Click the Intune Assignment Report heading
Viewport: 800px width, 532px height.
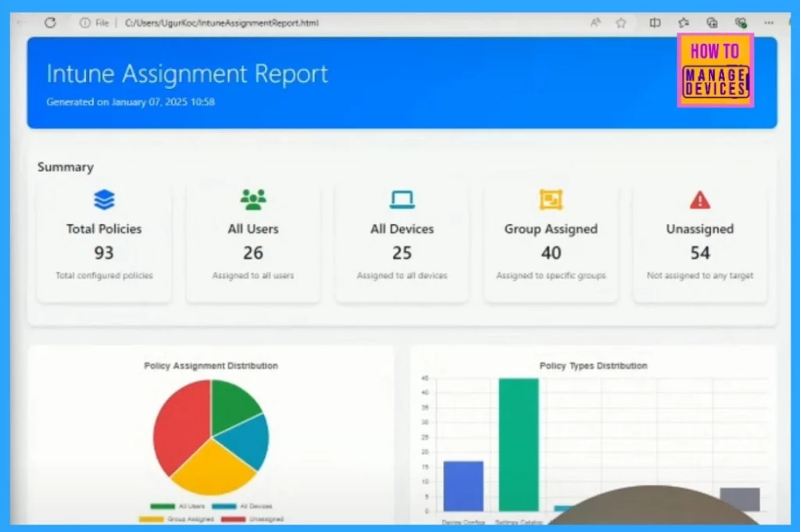pos(187,73)
